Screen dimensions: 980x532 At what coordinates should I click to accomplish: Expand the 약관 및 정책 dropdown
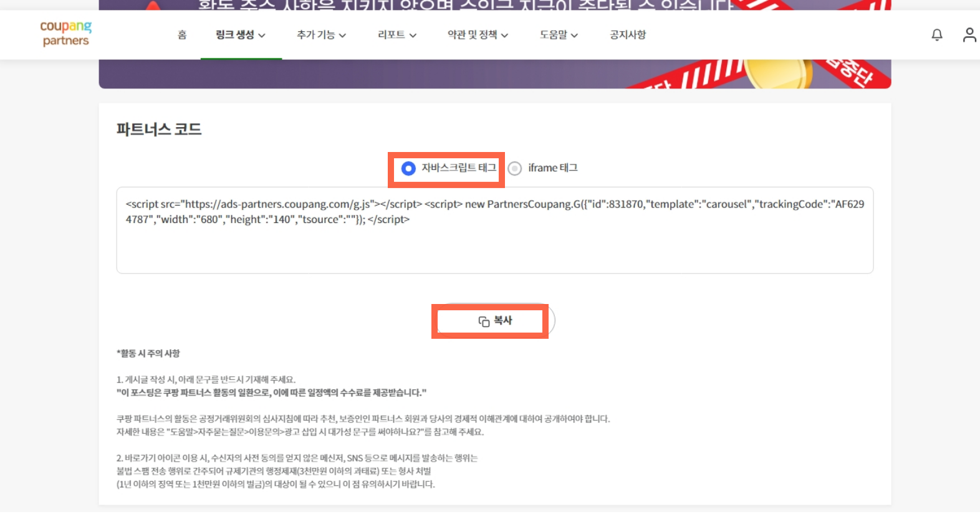[478, 35]
